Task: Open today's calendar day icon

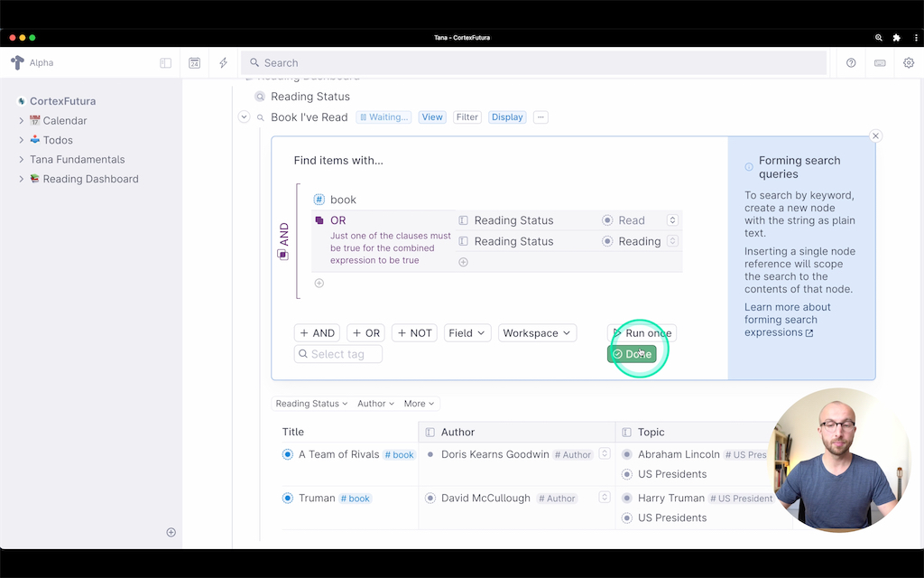Action: click(x=195, y=63)
